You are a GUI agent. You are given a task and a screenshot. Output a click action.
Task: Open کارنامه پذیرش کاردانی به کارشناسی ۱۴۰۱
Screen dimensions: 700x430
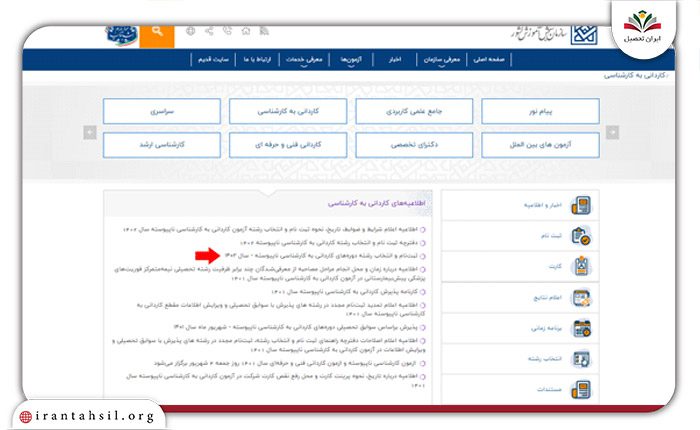[345, 292]
